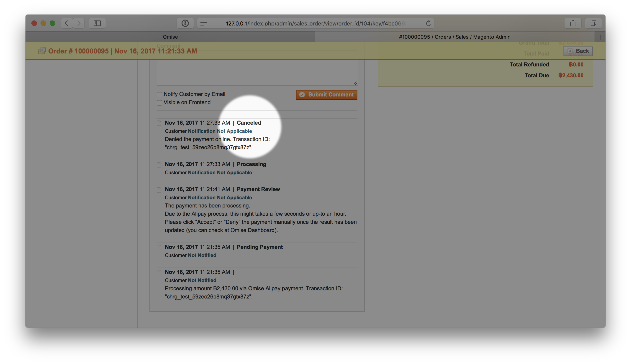Click the Processing status text

[251, 164]
